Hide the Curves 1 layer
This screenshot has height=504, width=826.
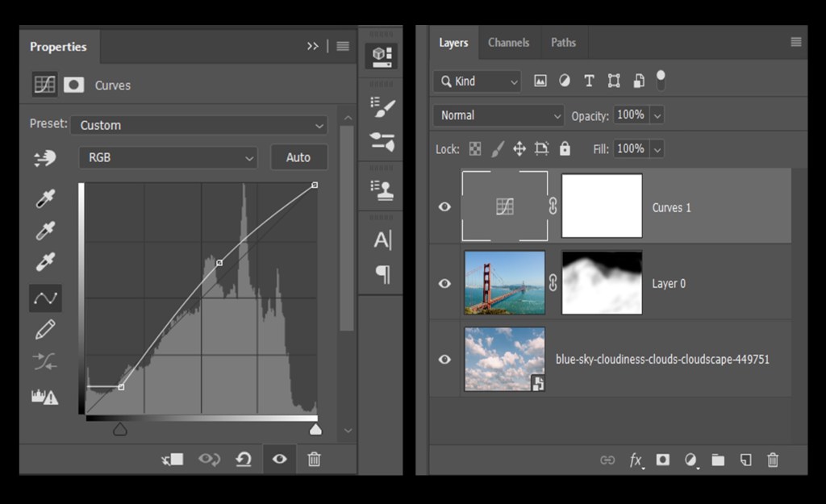click(x=444, y=207)
